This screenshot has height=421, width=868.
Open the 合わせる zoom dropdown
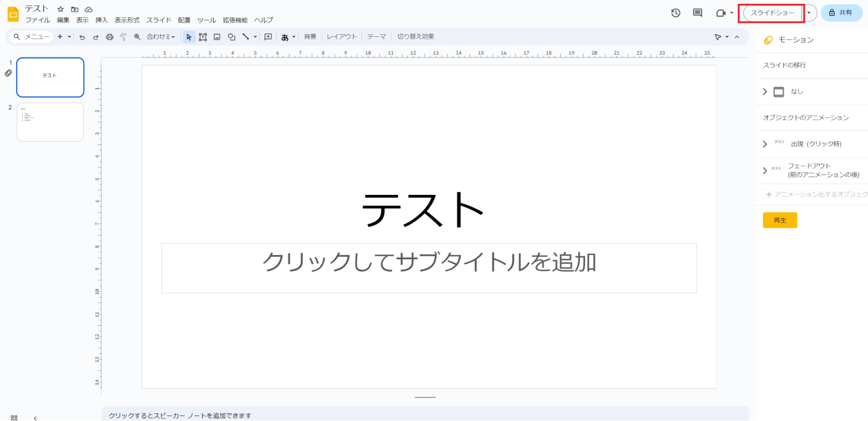[161, 37]
